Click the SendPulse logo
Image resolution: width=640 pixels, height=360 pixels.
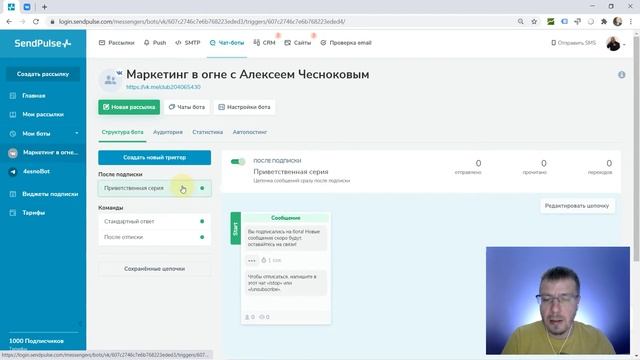coord(42,43)
